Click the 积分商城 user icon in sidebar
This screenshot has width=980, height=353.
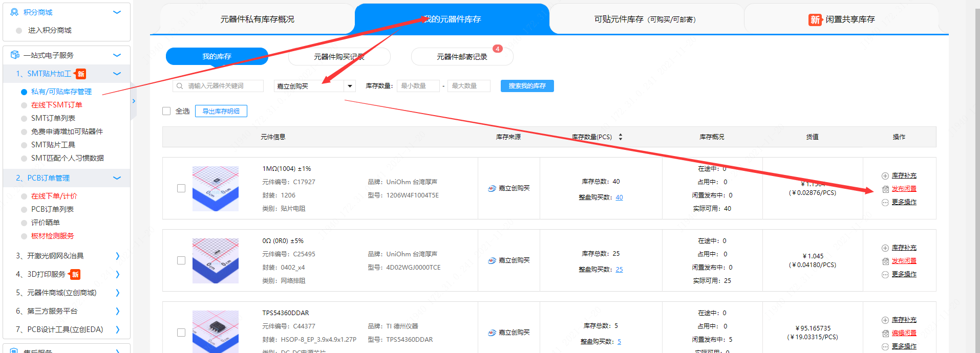point(14,12)
